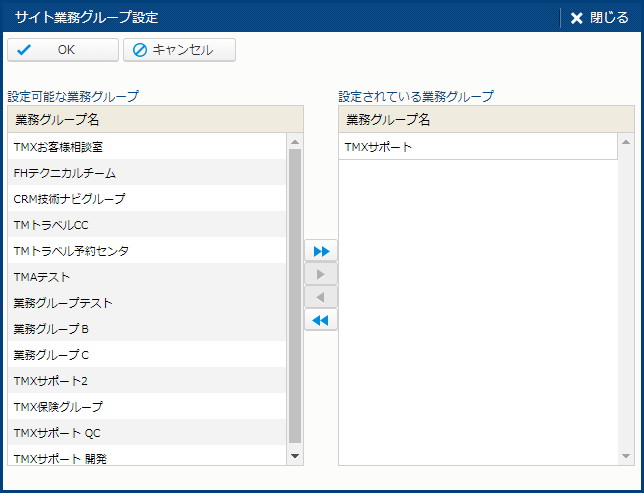Click the double left arrow remove-all button
The image size is (644, 493).
pyautogui.click(x=321, y=320)
